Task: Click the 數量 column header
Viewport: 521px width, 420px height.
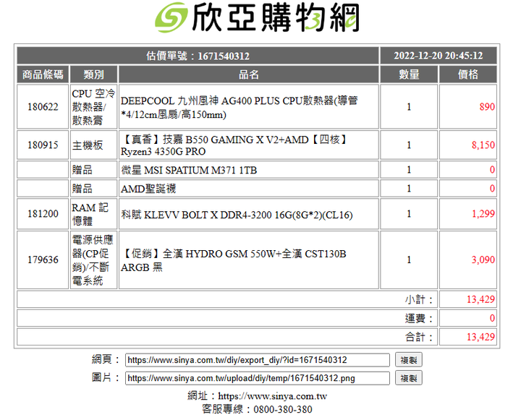Action: coord(409,74)
